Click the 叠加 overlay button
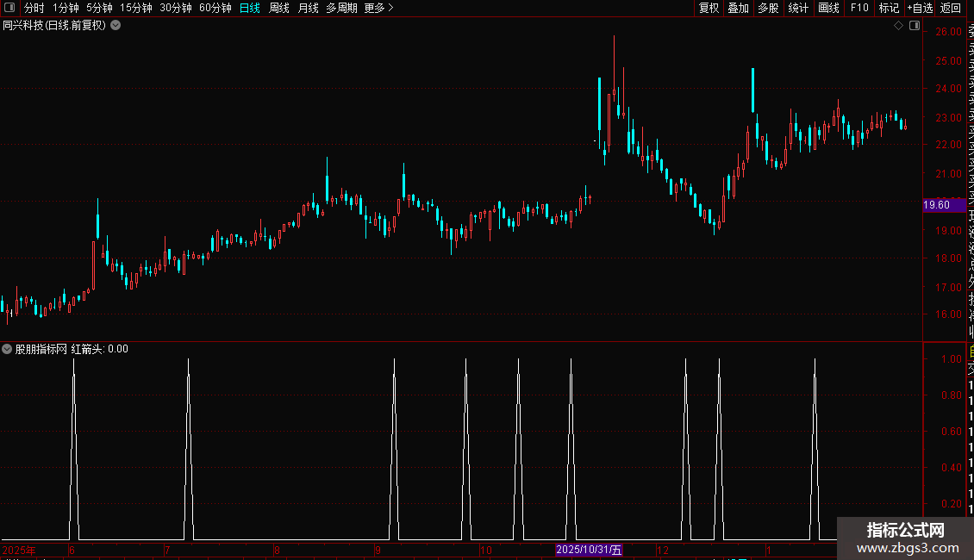974x560 pixels. tap(739, 8)
